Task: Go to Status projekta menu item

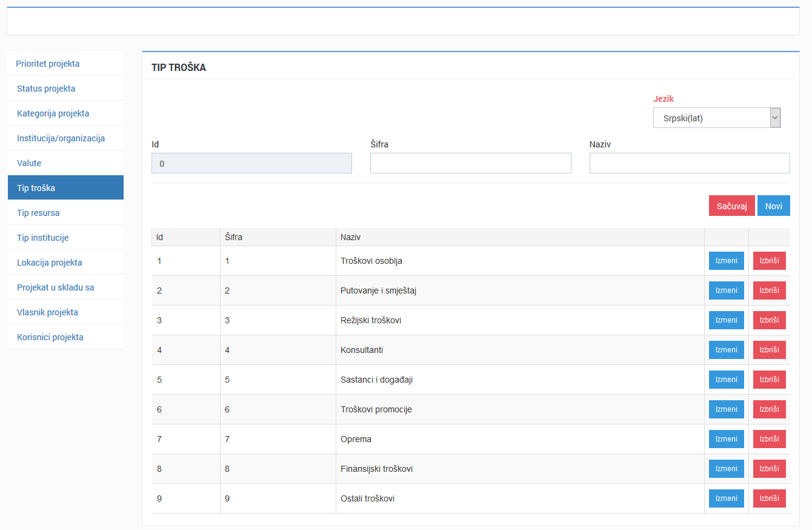Action: 46,89
